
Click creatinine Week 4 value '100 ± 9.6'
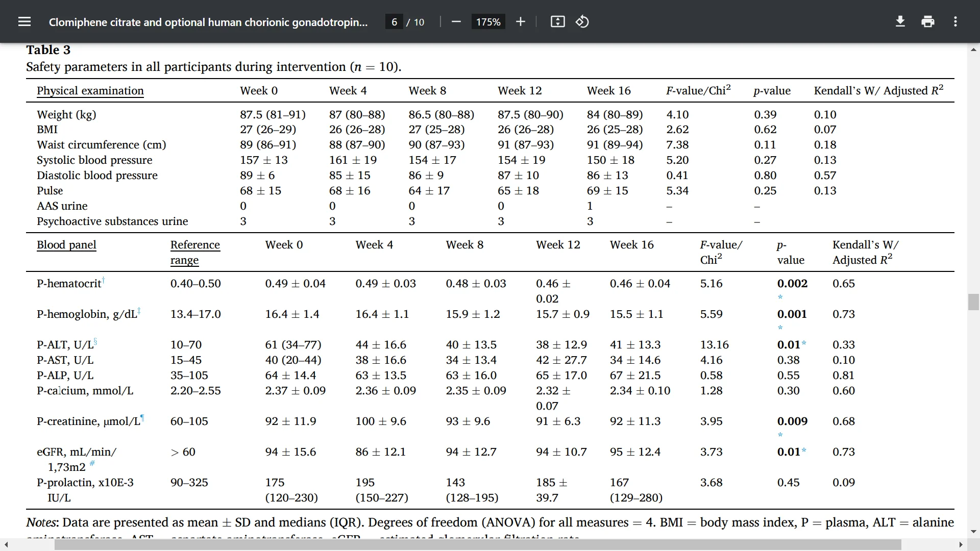(x=381, y=421)
